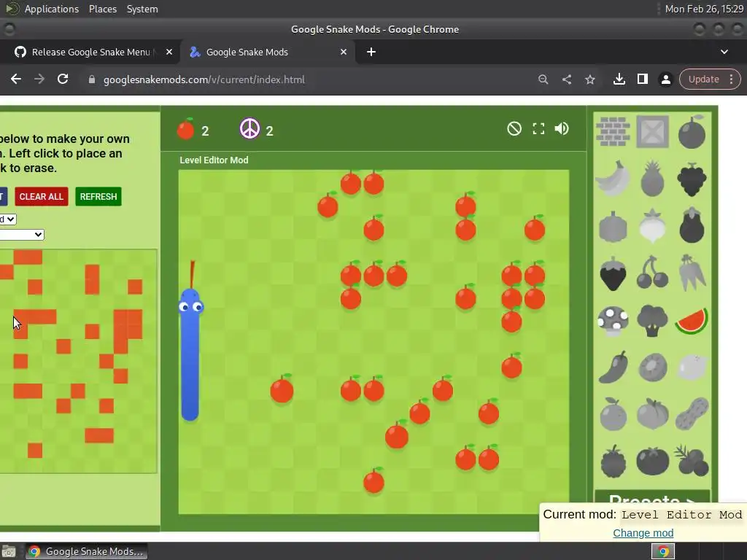The image size is (747, 560).
Task: Select the spotted mushroom item in the palette
Action: 613,321
